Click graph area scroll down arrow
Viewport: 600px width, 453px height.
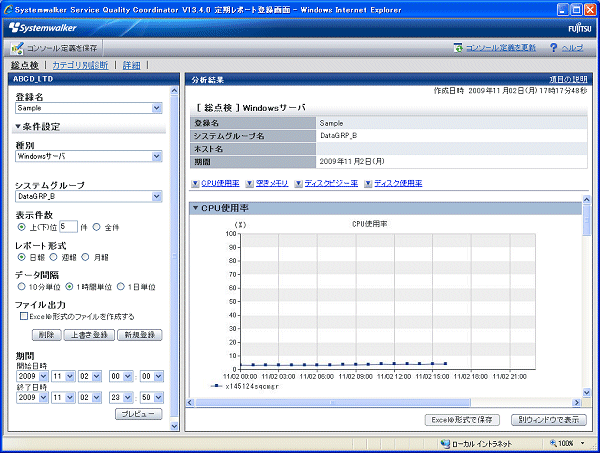(586, 393)
